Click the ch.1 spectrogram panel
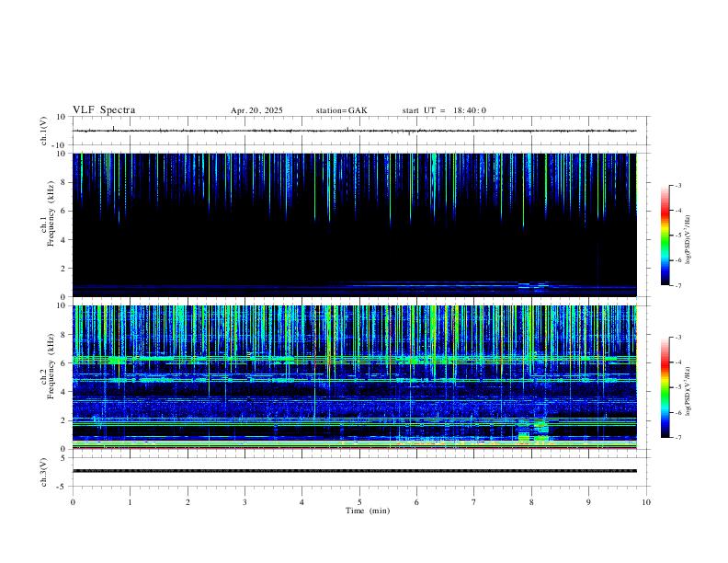 pyautogui.click(x=354, y=224)
